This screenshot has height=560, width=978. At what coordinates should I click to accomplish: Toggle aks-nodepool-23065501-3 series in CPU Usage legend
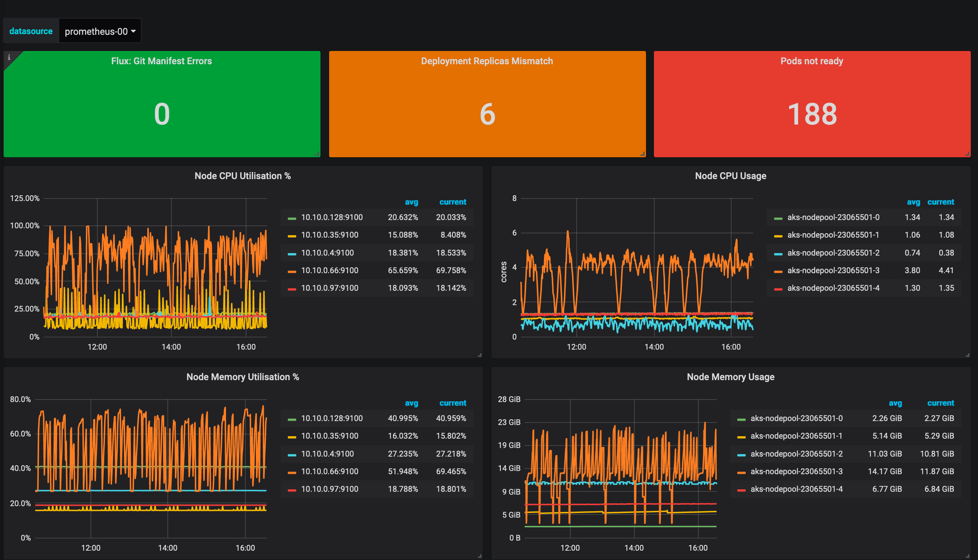(x=833, y=270)
